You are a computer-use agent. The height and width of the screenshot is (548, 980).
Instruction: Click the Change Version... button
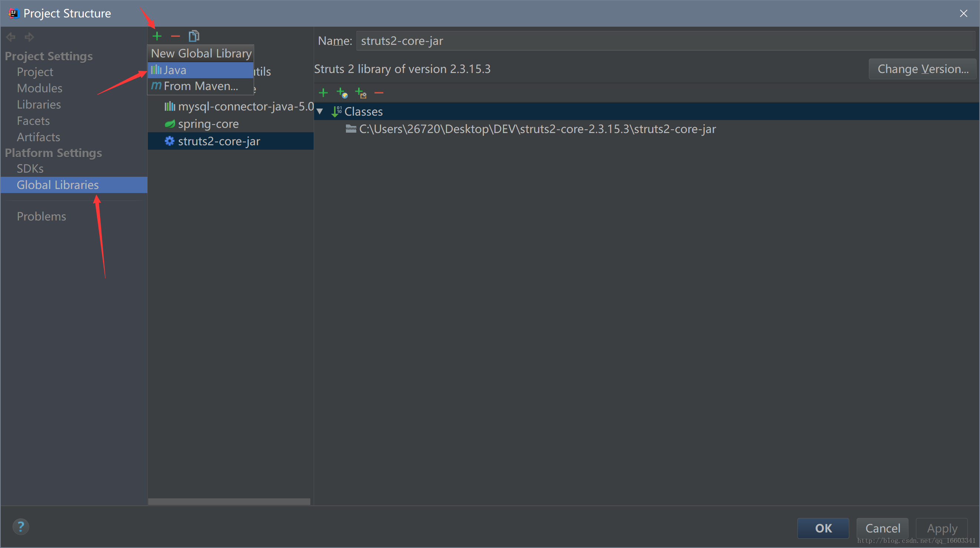[923, 69]
